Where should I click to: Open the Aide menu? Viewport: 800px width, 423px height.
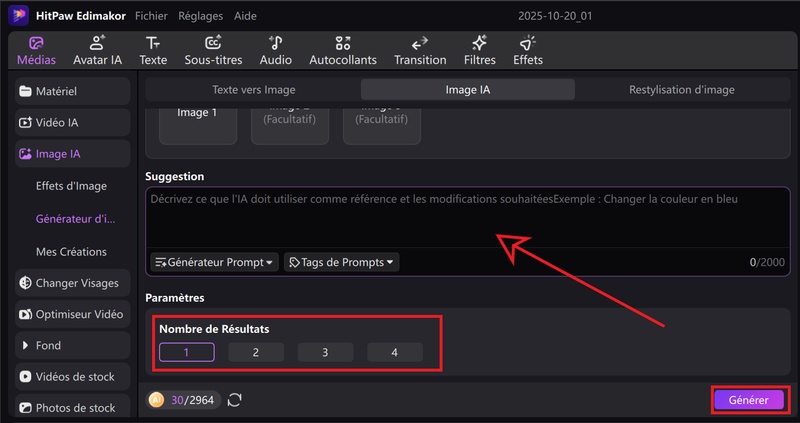[x=245, y=16]
